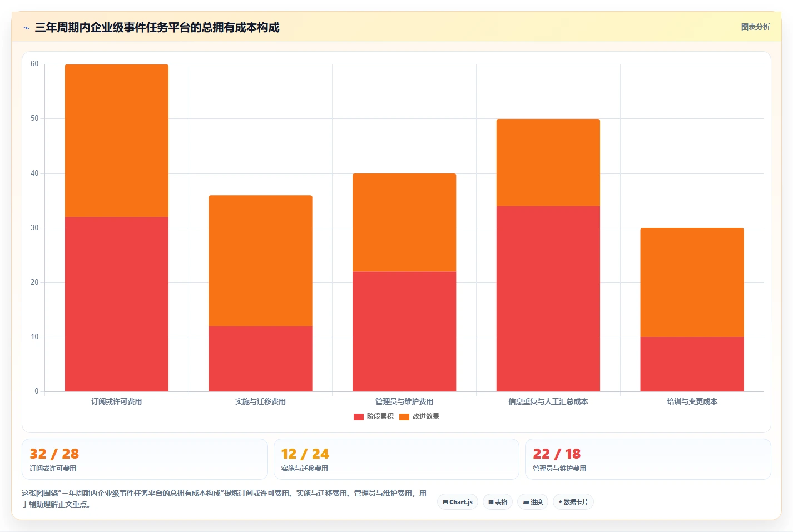Click the orange segment of 信息重复与人工汇总成本 bar

(548, 162)
